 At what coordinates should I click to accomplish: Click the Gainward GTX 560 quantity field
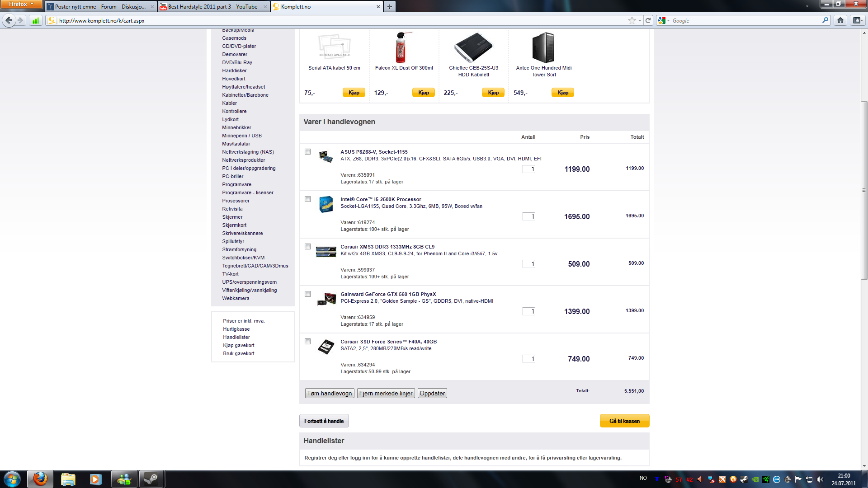coord(528,311)
